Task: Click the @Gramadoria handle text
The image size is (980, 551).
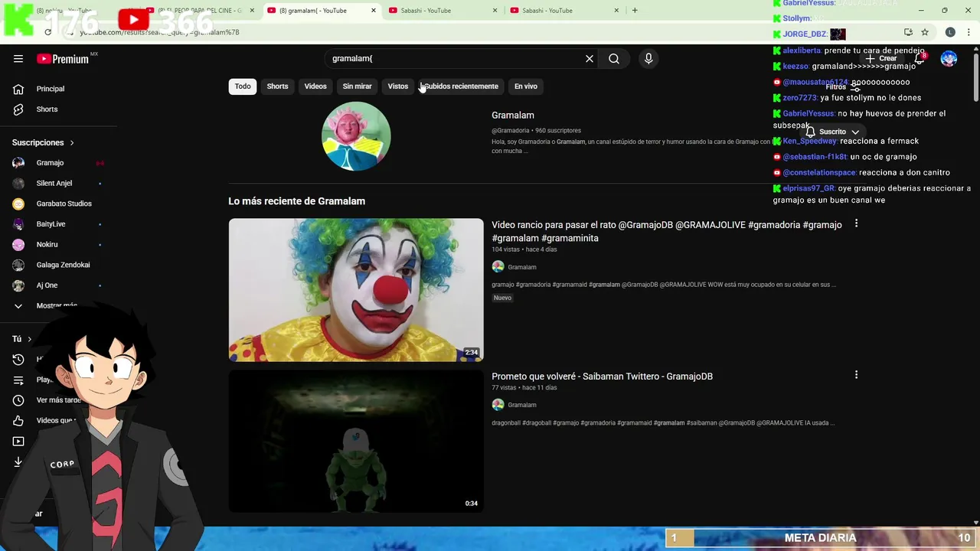Action: [x=511, y=131]
